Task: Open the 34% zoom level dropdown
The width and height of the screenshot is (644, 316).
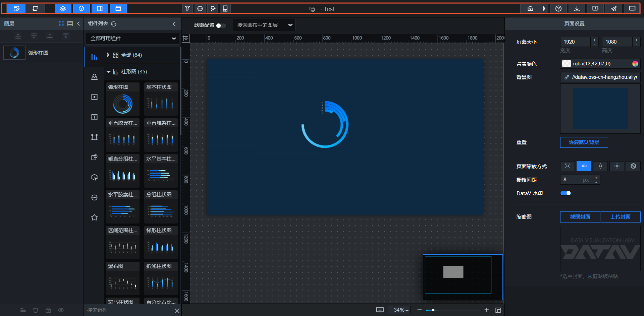Action: pos(401,310)
